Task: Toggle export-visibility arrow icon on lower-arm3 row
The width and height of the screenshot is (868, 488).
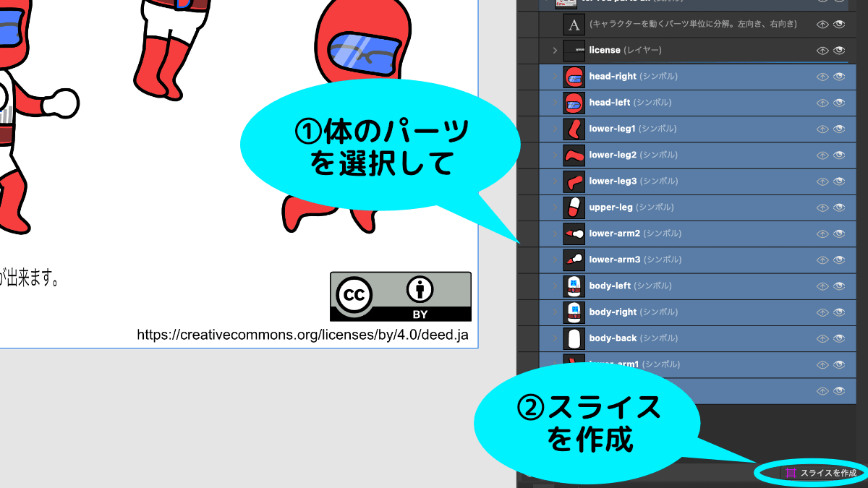Action: (822, 260)
